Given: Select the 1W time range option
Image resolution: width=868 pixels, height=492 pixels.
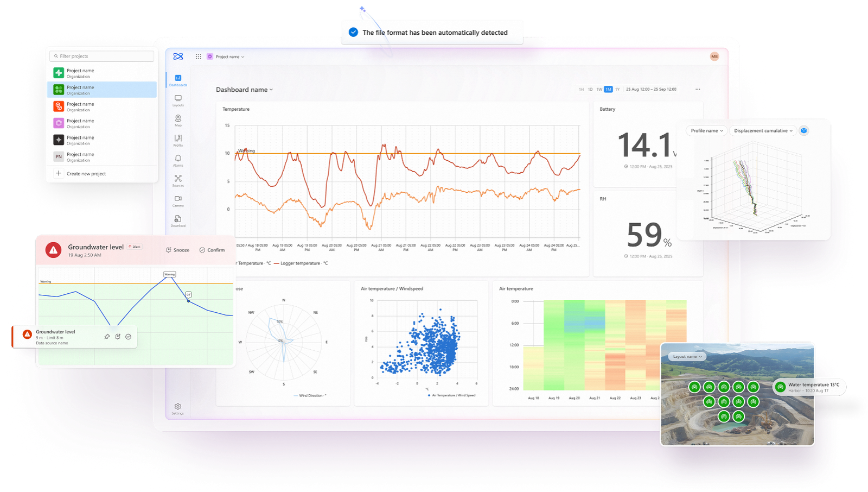Looking at the screenshot, I should tap(599, 90).
